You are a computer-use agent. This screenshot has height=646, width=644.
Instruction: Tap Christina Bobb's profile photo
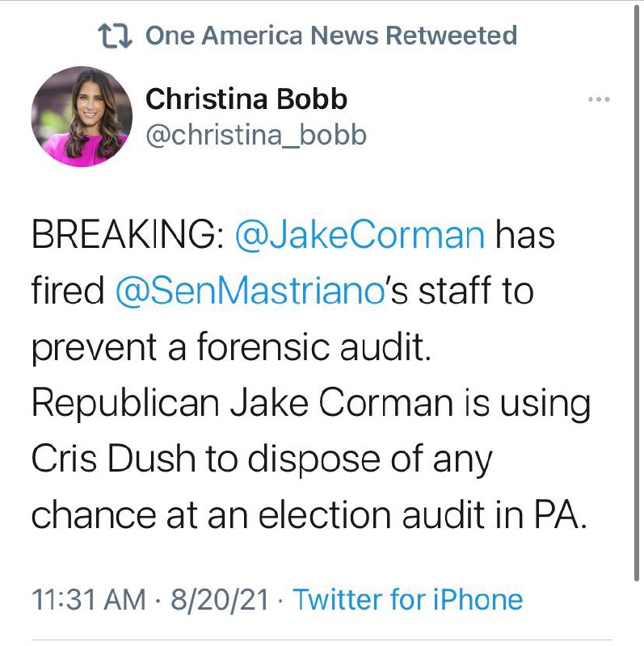pyautogui.click(x=81, y=116)
